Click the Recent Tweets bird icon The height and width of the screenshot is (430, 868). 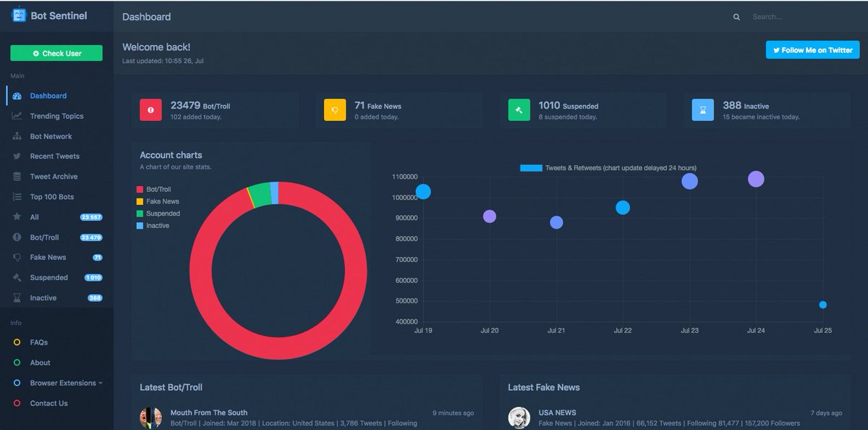(17, 156)
